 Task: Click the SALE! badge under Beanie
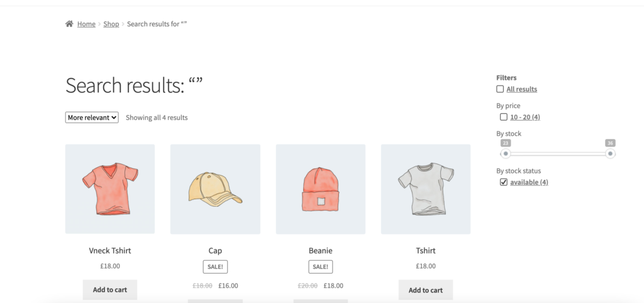(x=321, y=267)
